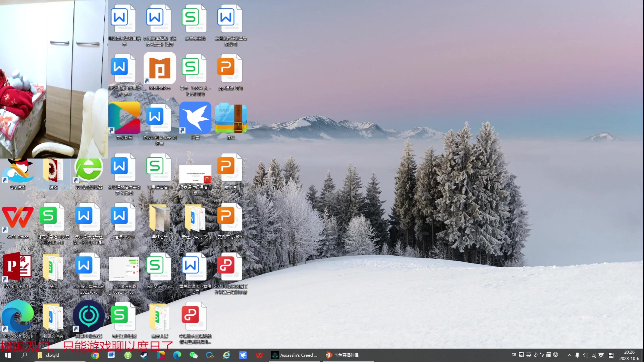Open the 央视影音 desktop shortcut
Image resolution: width=644 pixels, height=362 pixels.
[x=124, y=121]
